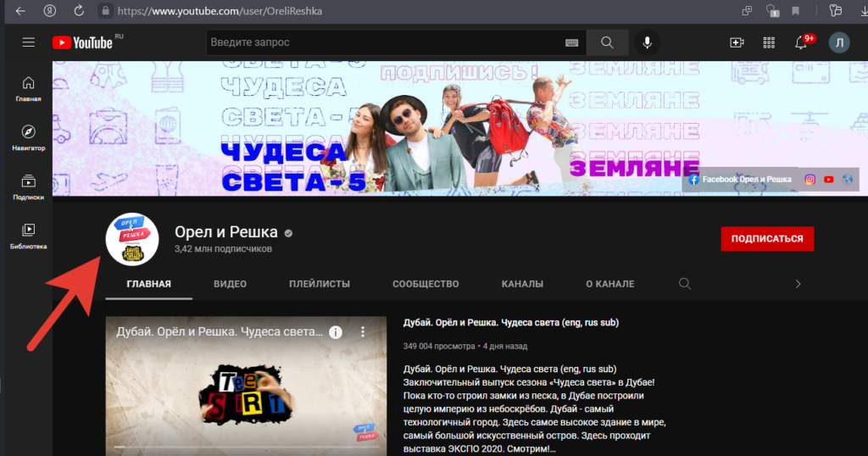Expand more channel tabs with right chevron
868x456 pixels.
click(798, 284)
